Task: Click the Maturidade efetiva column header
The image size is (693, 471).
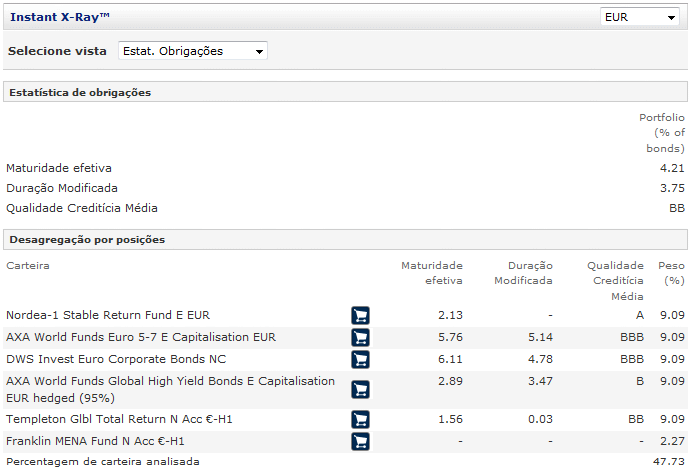Action: [x=432, y=273]
